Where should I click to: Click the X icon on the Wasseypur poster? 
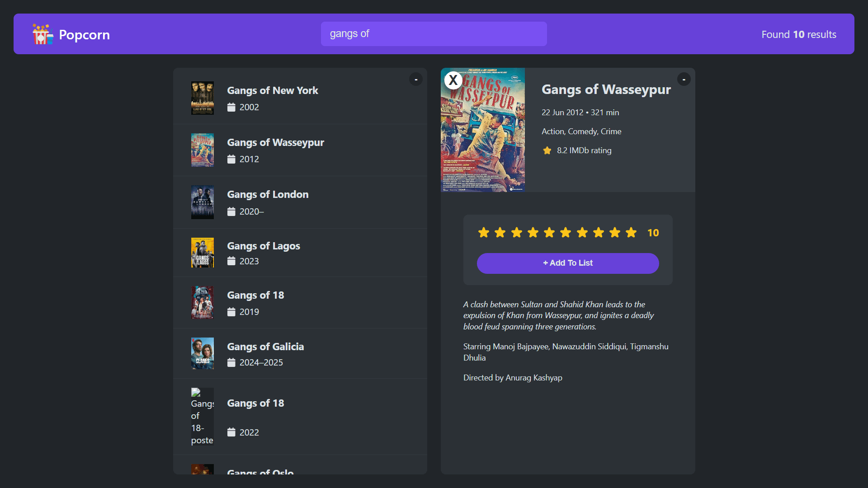pyautogui.click(x=453, y=80)
